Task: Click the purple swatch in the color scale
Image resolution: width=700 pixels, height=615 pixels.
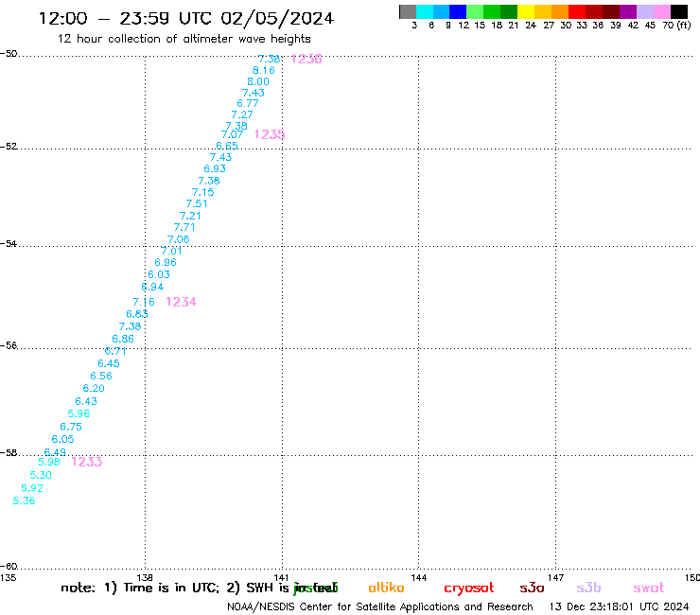Action: click(628, 11)
